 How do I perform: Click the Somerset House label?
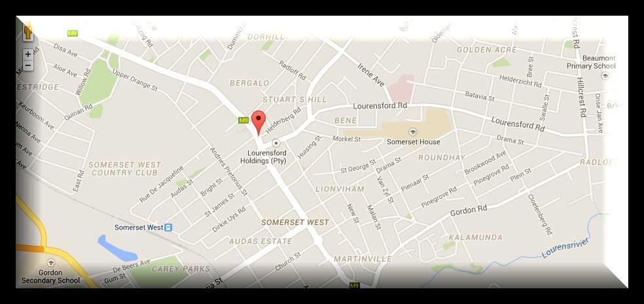414,142
